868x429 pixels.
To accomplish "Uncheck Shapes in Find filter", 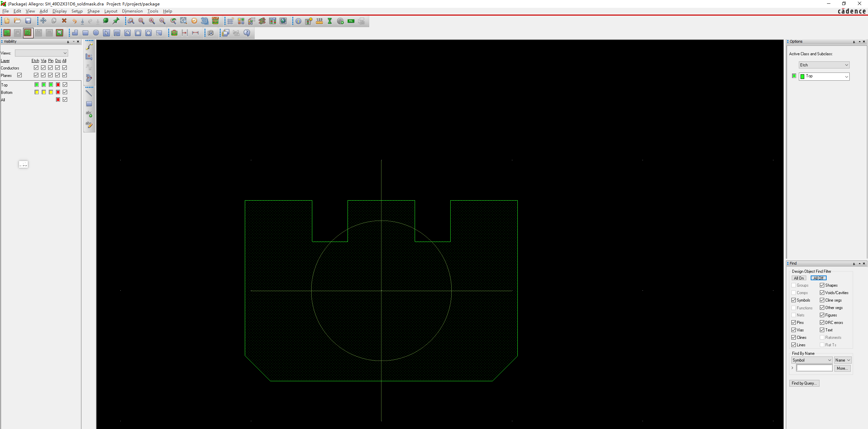I will [x=822, y=285].
